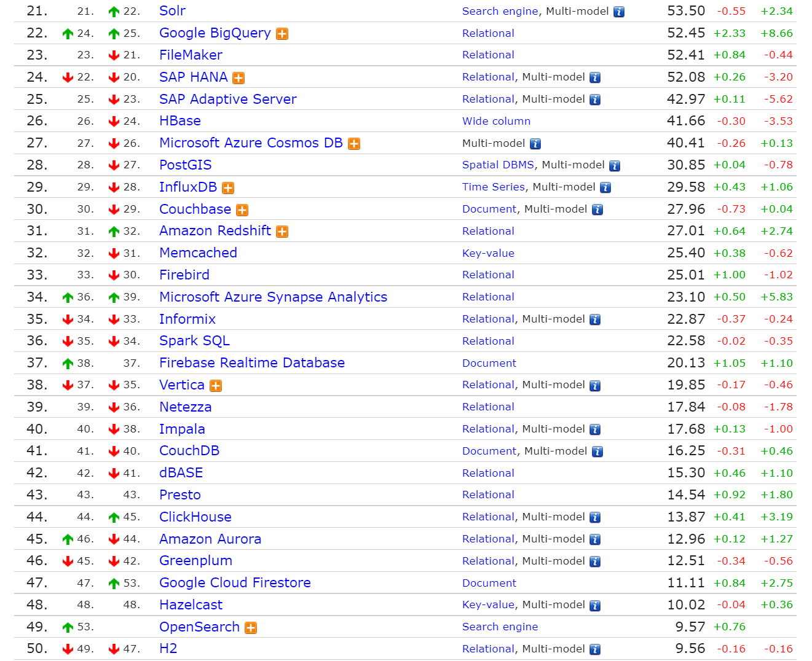Open the Amazon Aurora link
The width and height of the screenshot is (812, 661).
(x=210, y=539)
